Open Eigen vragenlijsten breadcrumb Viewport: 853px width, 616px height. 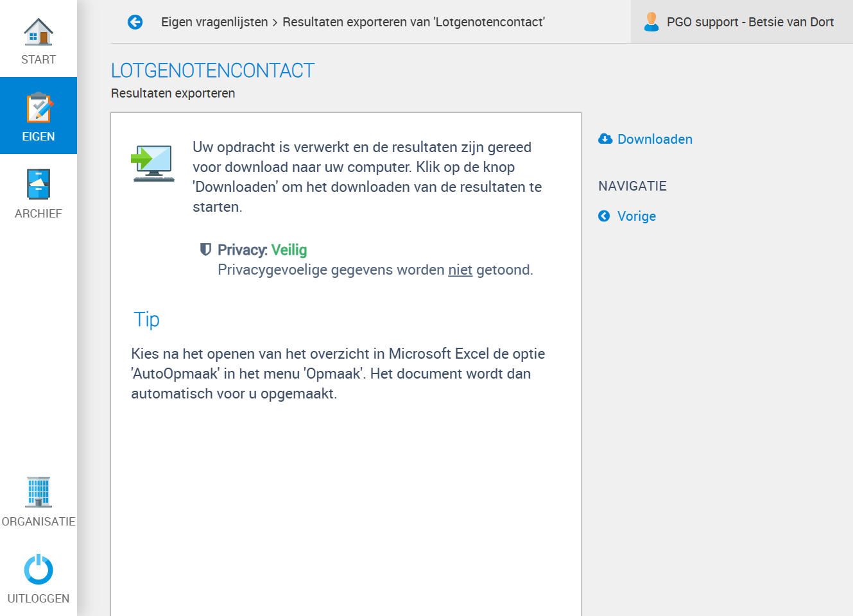tap(214, 22)
